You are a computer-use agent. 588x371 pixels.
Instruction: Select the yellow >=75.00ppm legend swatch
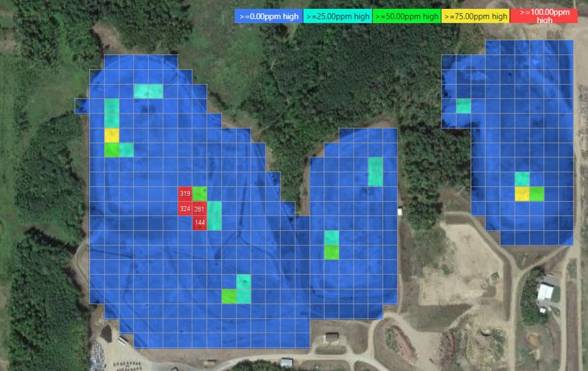[476, 16]
